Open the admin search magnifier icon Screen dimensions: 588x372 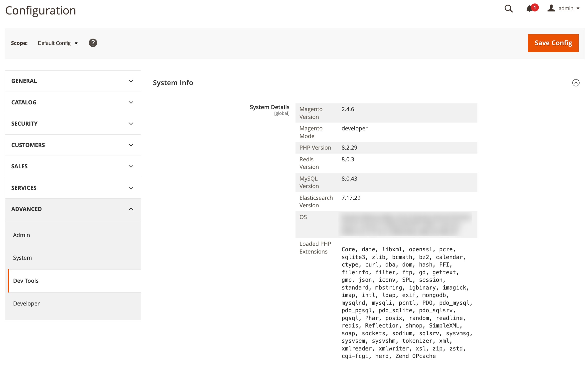[508, 9]
